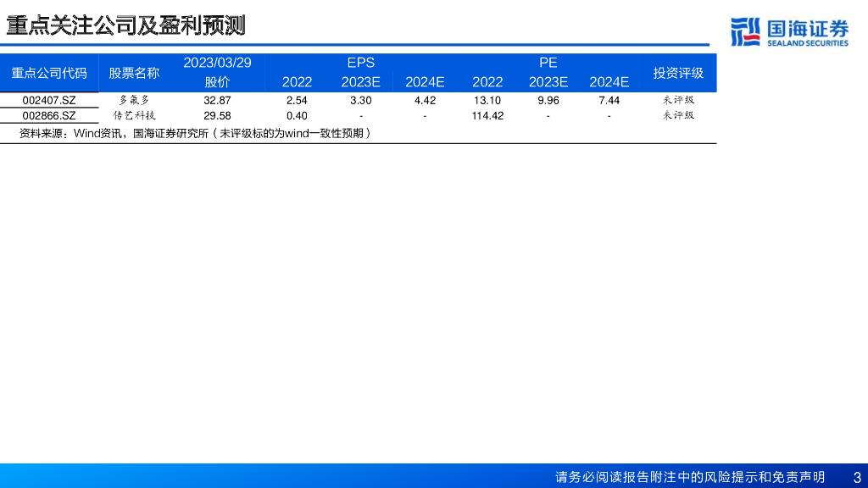Click the stock name 传艺科技
The height and width of the screenshot is (488, 868).
[x=134, y=115]
